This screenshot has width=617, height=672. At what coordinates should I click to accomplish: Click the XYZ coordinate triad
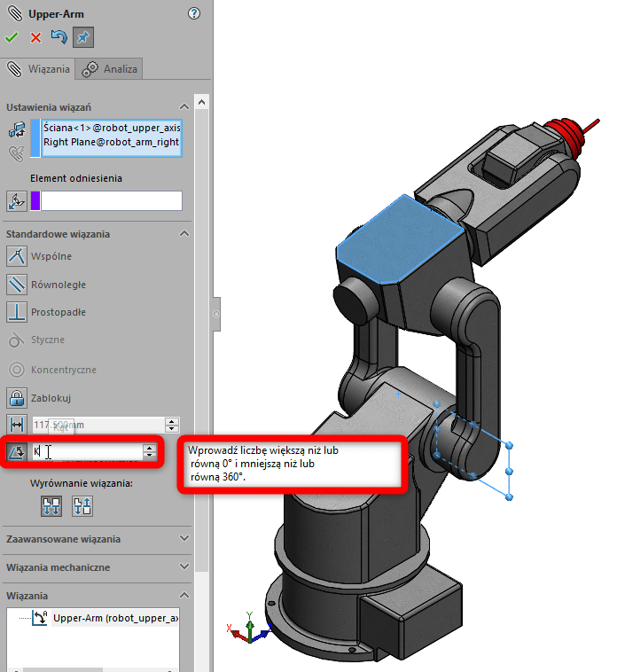click(x=249, y=628)
